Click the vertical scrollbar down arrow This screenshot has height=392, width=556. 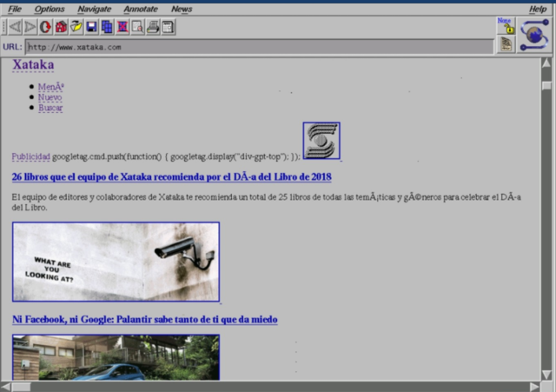[546, 375]
